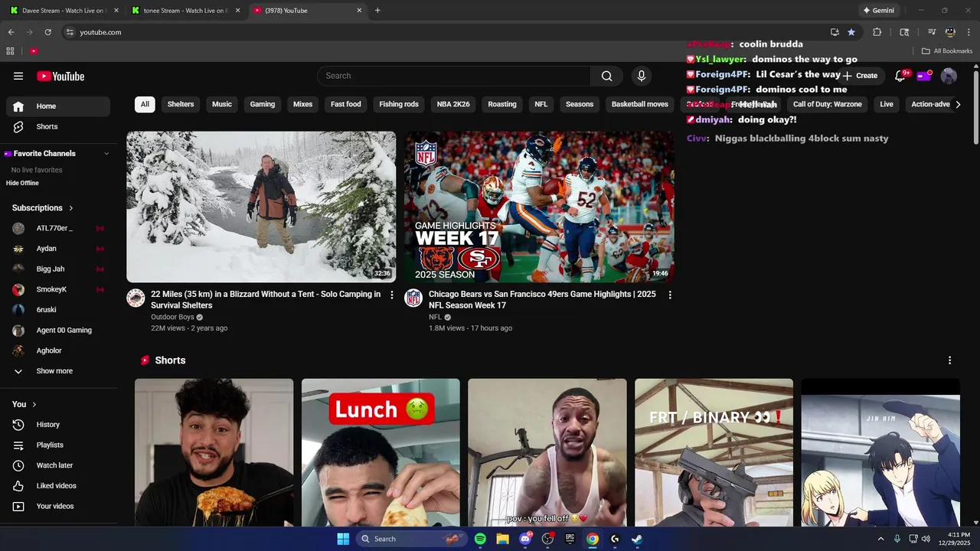This screenshot has height=551, width=980.
Task: Select the Shelters category chip
Action: (181, 104)
